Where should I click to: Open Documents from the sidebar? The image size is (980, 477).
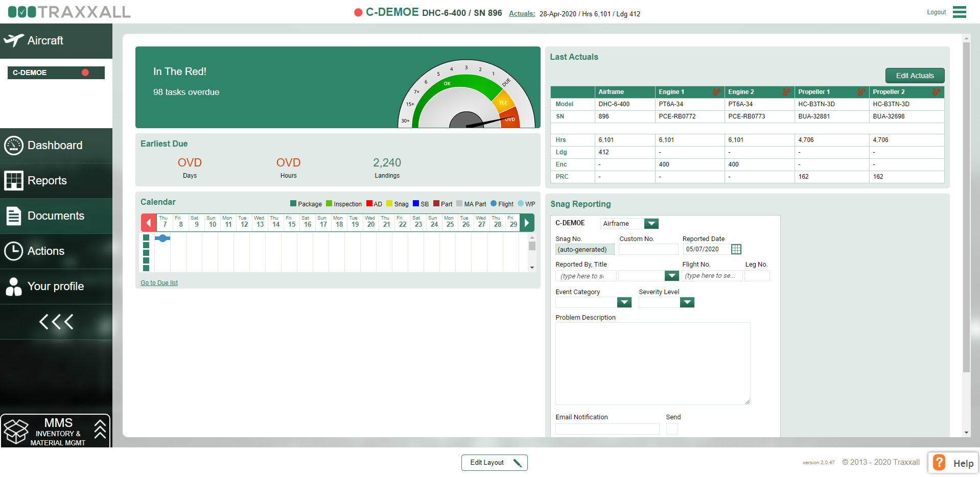click(56, 216)
